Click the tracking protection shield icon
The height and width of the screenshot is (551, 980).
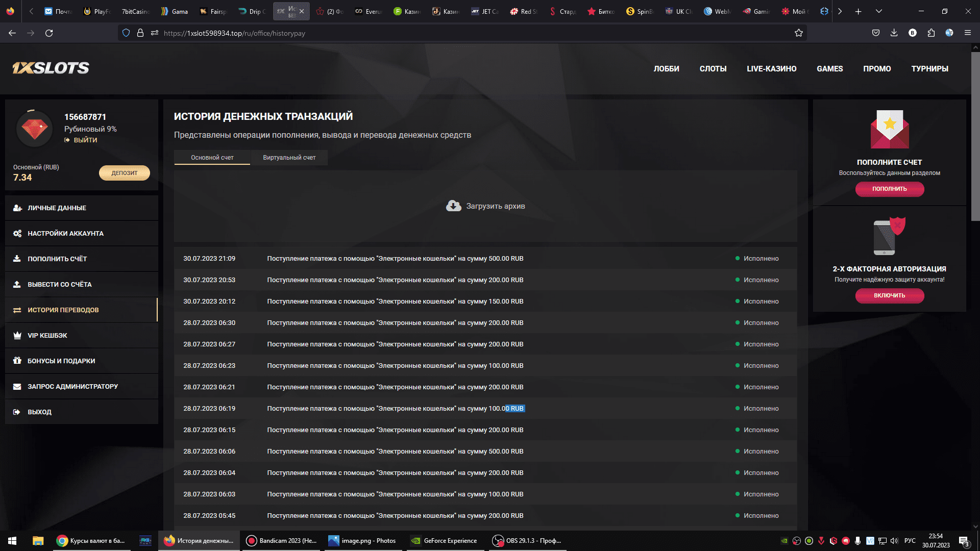(126, 33)
